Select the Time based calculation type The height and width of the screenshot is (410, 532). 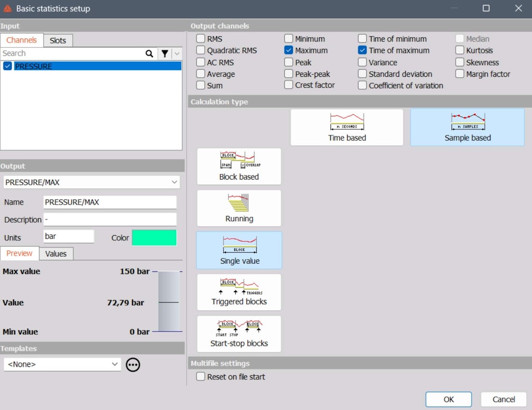pyautogui.click(x=347, y=127)
